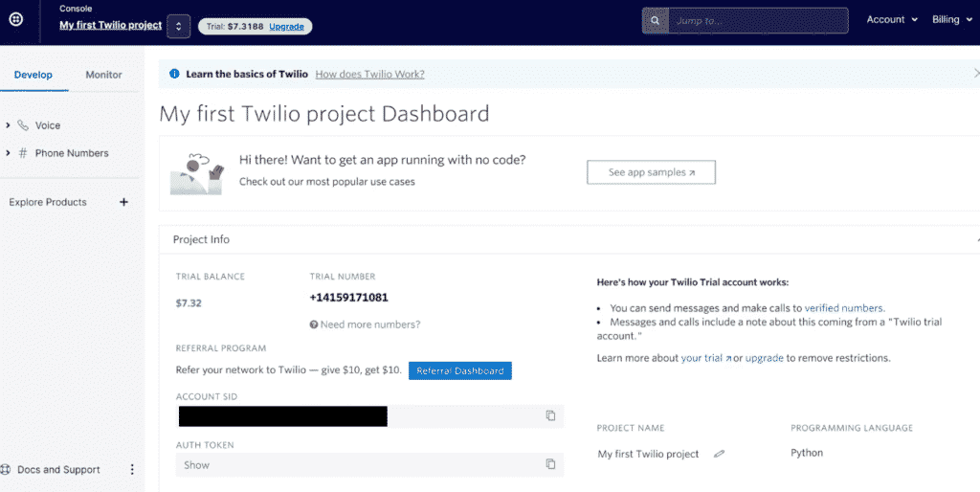The width and height of the screenshot is (980, 492).
Task: Open the Billing dropdown menu
Action: [952, 19]
